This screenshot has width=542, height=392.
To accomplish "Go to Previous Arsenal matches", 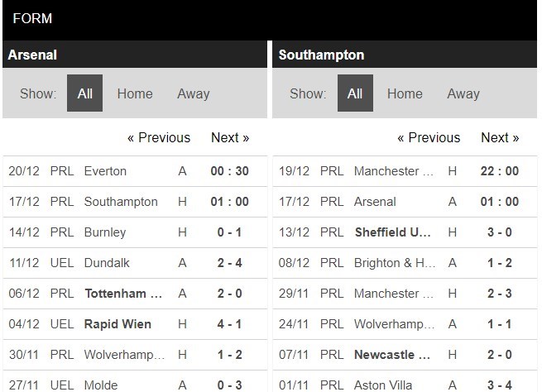I will 159,137.
